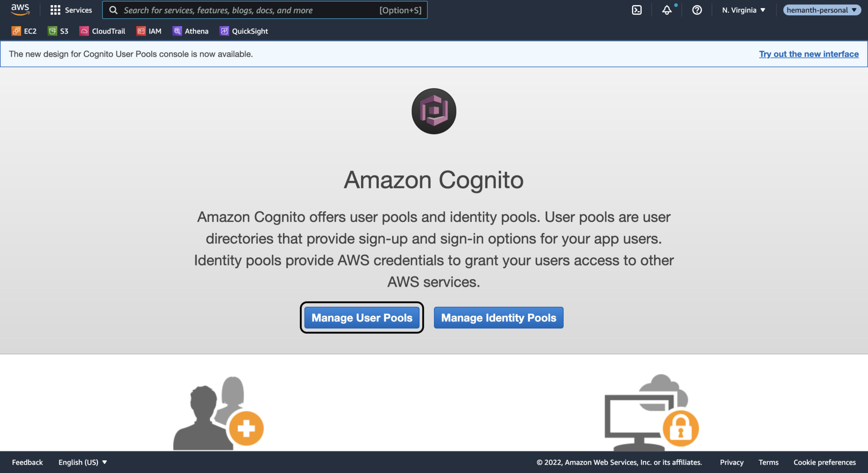Screen dimensions: 868x473
Task: Open the Terms footer link
Action: coord(768,462)
